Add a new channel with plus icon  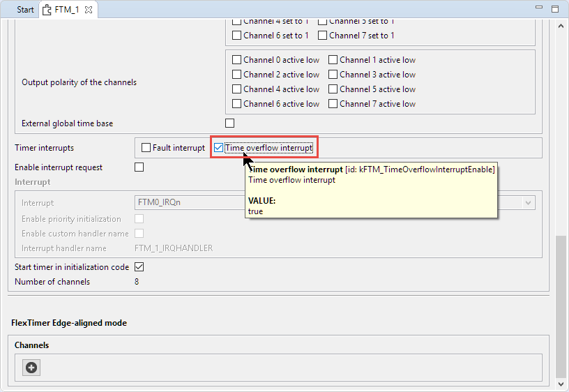[x=31, y=367]
